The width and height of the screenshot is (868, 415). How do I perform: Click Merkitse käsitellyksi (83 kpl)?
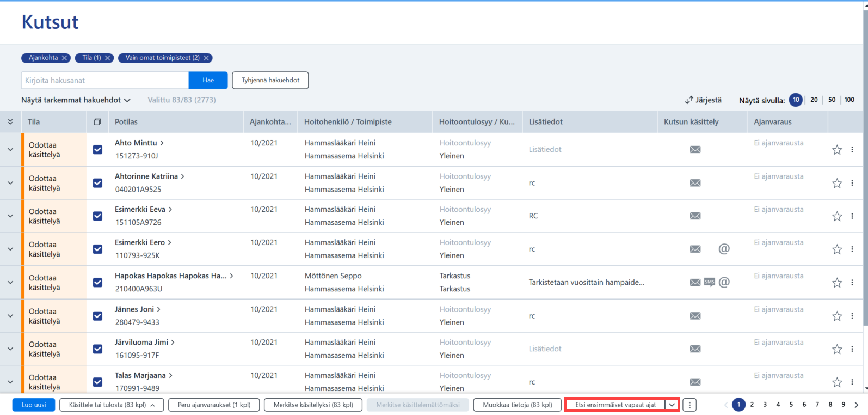click(x=313, y=405)
